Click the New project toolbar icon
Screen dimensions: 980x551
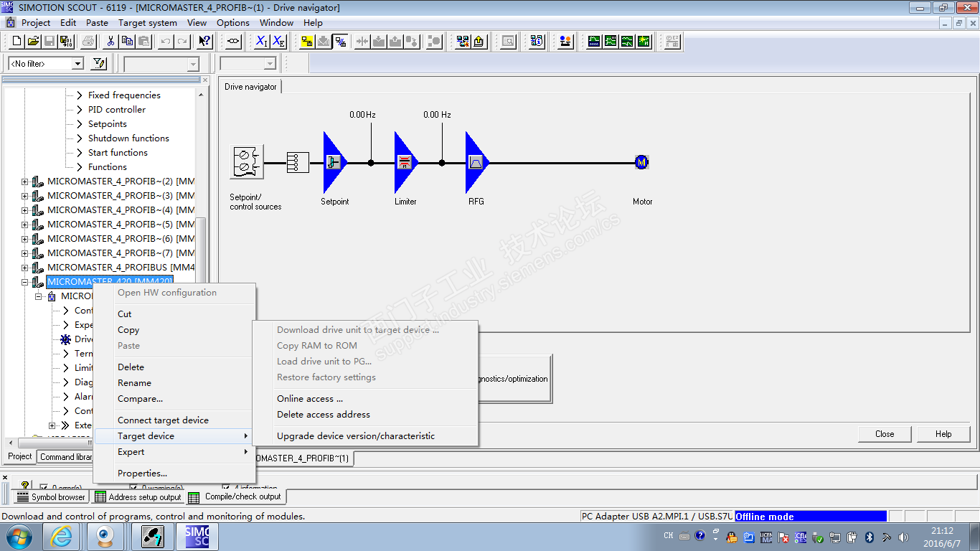[x=17, y=42]
